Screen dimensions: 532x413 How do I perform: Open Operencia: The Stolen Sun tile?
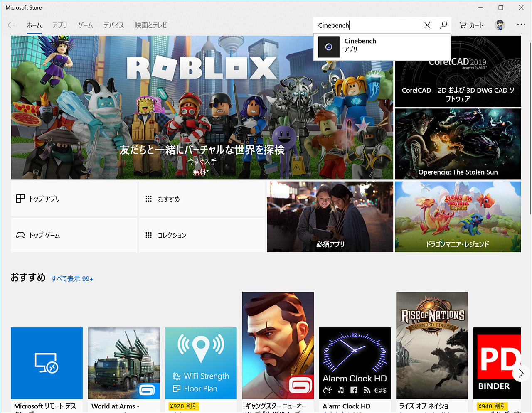click(458, 144)
